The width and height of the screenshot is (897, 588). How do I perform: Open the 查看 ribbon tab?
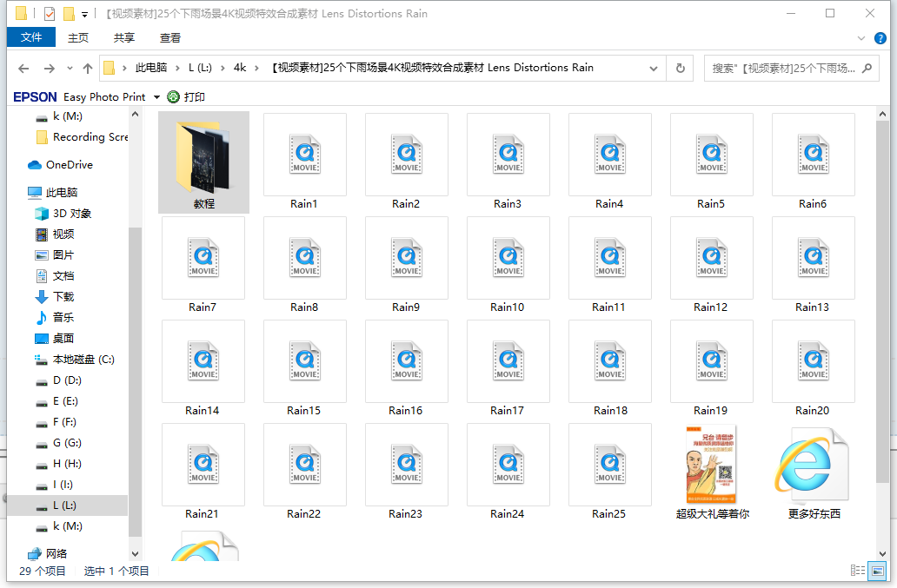pyautogui.click(x=169, y=37)
